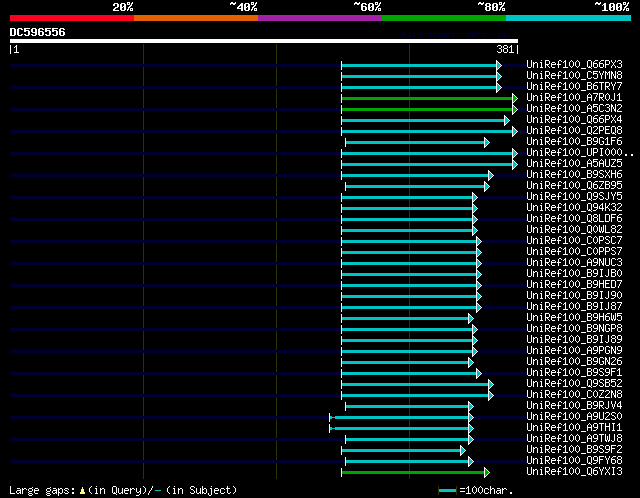This screenshot has height=498, width=640.
Task: Click the green ~80% identity legend segment
Action: [x=444, y=18]
